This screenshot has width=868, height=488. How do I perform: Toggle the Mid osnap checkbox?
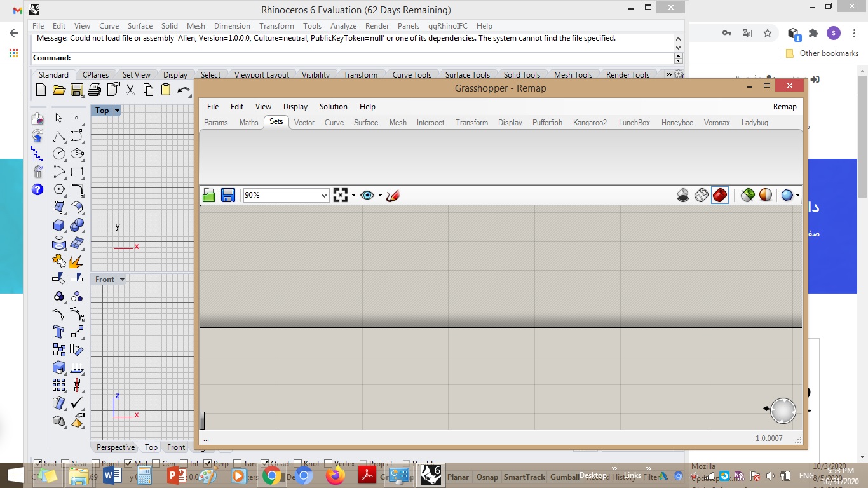pyautogui.click(x=128, y=464)
